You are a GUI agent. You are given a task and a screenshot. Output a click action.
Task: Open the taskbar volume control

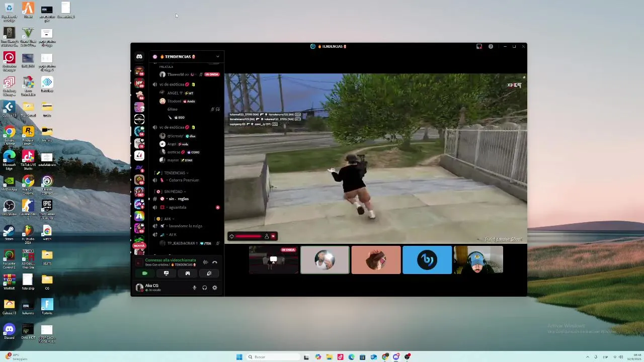point(621,357)
